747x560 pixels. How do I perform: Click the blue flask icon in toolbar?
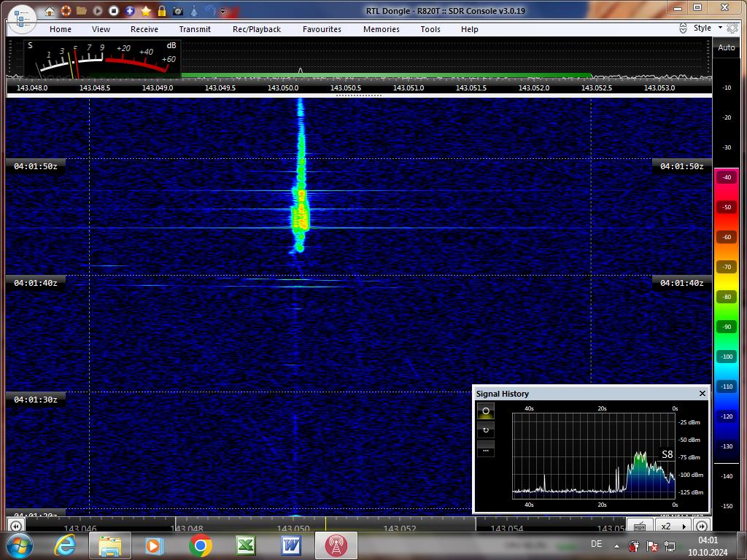[194, 10]
